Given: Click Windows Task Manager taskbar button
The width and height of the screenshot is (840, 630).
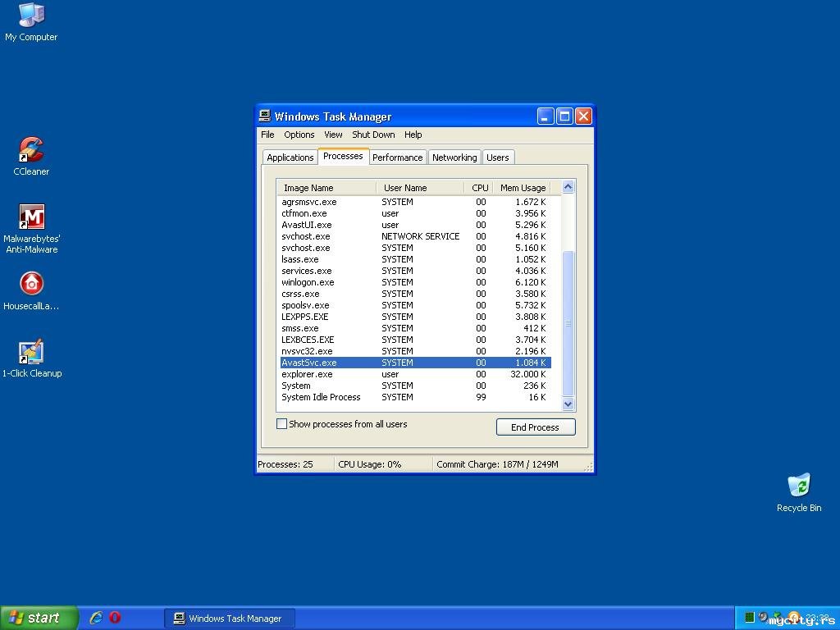Looking at the screenshot, I should click(230, 619).
